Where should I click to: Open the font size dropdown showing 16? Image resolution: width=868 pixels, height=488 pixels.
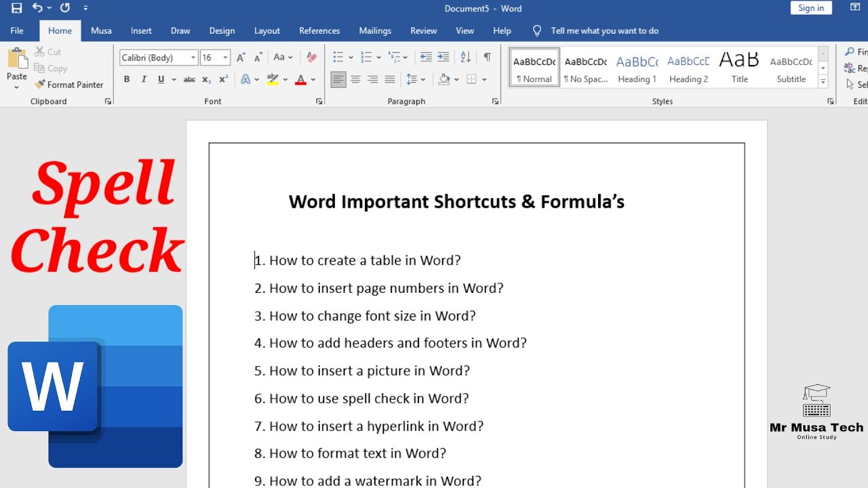[226, 58]
